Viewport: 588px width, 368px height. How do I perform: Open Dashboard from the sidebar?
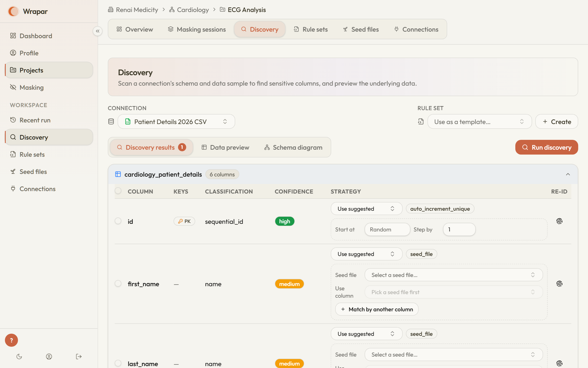coord(49,36)
